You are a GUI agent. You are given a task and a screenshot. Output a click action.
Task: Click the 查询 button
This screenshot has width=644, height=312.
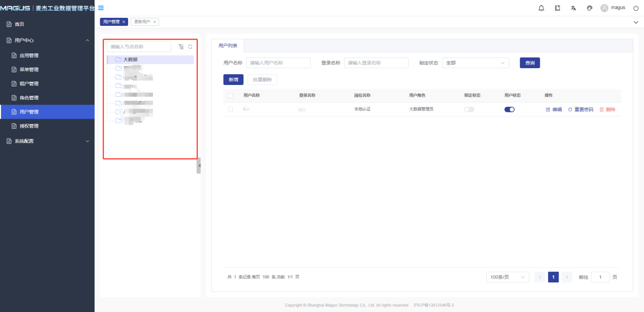[x=530, y=63]
